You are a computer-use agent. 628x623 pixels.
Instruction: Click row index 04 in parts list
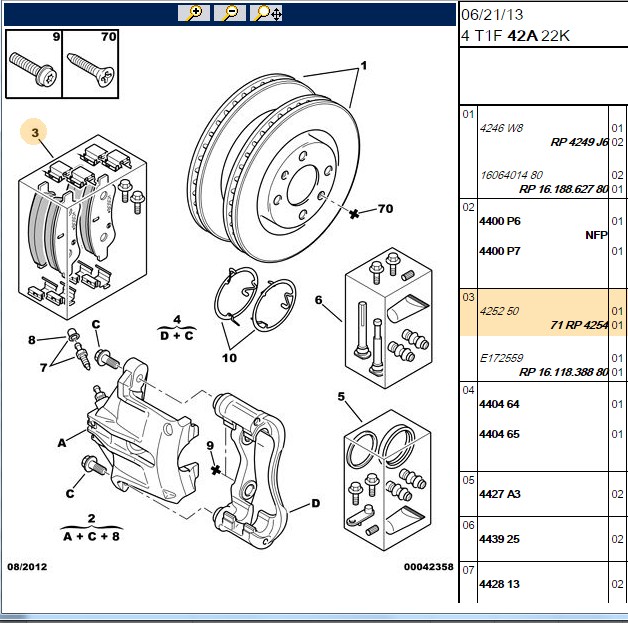[x=468, y=390]
